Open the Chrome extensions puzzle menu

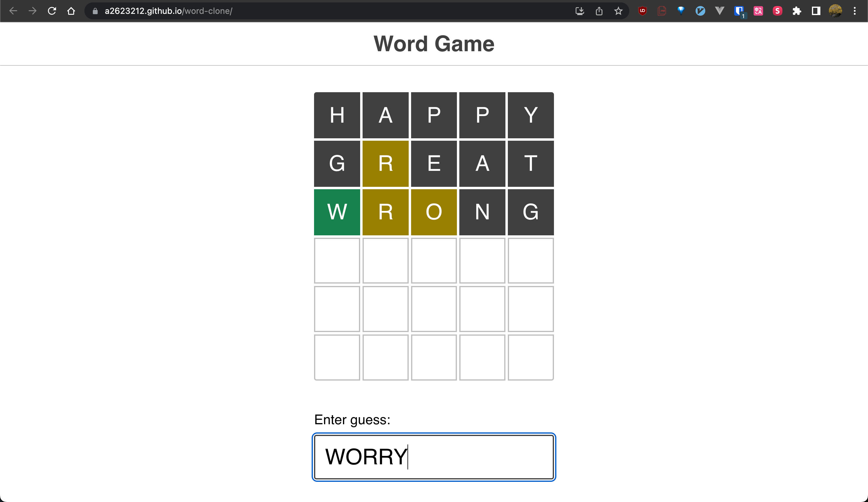797,11
